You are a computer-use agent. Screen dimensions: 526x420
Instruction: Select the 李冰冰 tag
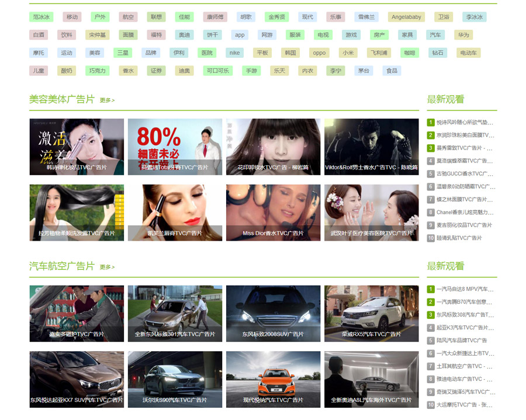tap(475, 17)
